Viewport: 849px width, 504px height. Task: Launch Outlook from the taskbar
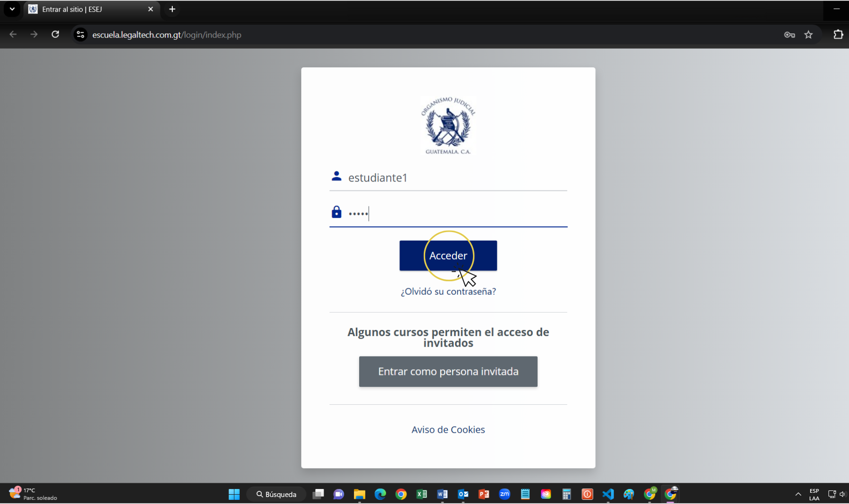[x=463, y=494]
